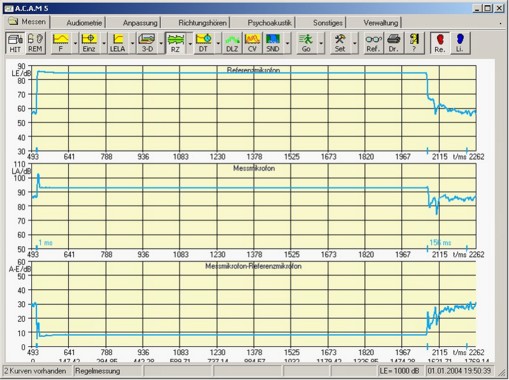This screenshot has width=509, height=380.
Task: Open the LELA curve tool
Action: (x=118, y=43)
